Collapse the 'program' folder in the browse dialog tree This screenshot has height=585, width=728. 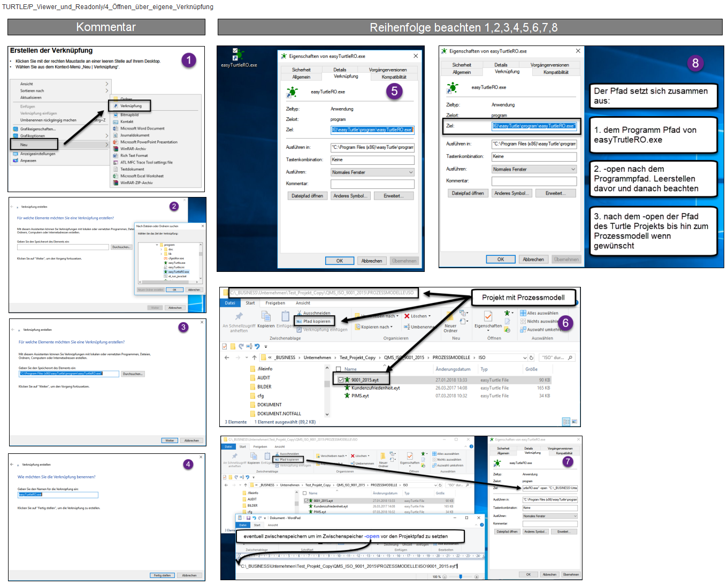coord(157,245)
